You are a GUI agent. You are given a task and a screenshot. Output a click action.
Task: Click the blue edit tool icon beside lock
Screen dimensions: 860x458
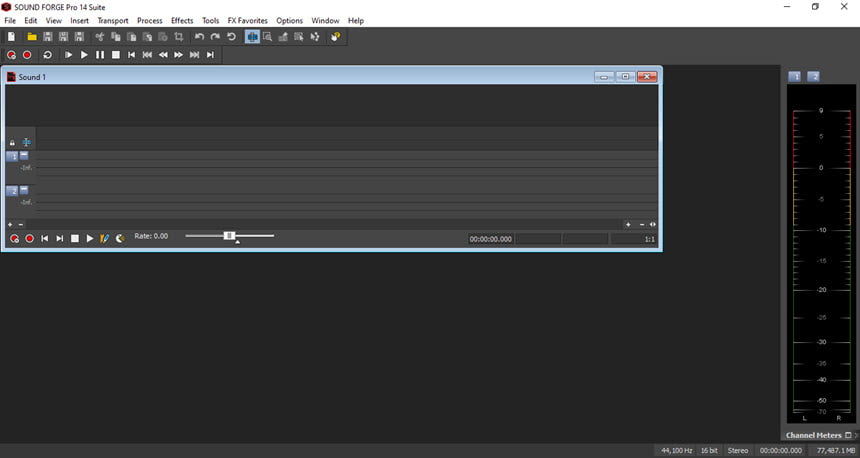tap(26, 143)
